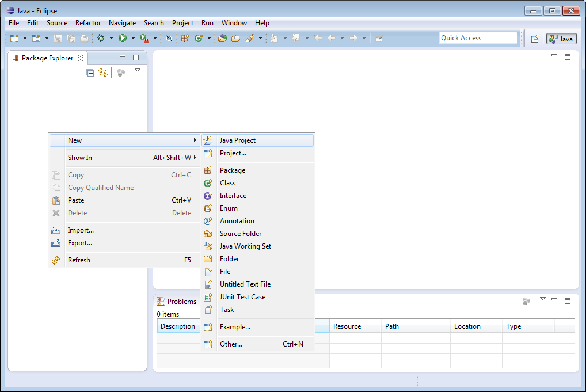Image resolution: width=586 pixels, height=392 pixels.
Task: Minimize the Package Explorer view
Action: pos(123,56)
